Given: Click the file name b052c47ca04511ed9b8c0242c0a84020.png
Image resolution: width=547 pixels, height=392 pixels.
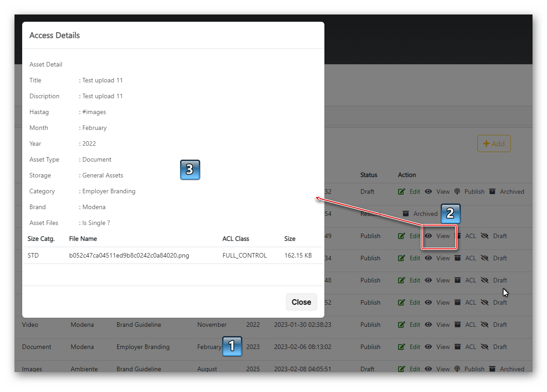Looking at the screenshot, I should (129, 255).
